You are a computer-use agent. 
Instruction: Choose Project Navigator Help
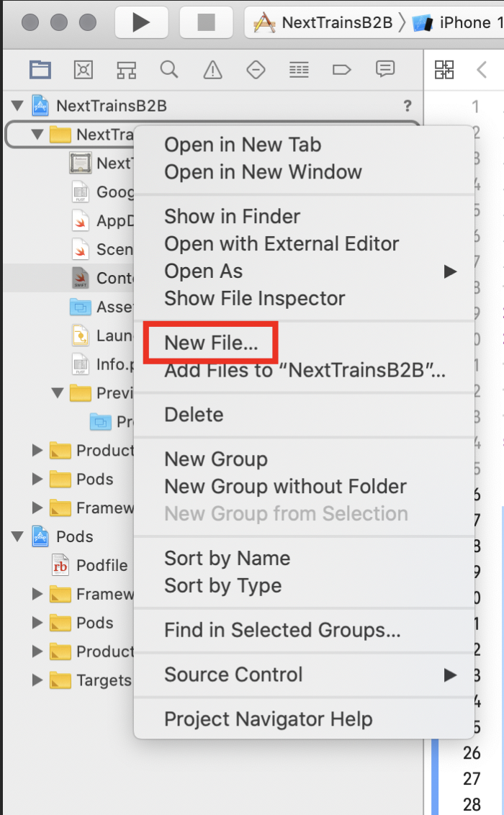[269, 719]
